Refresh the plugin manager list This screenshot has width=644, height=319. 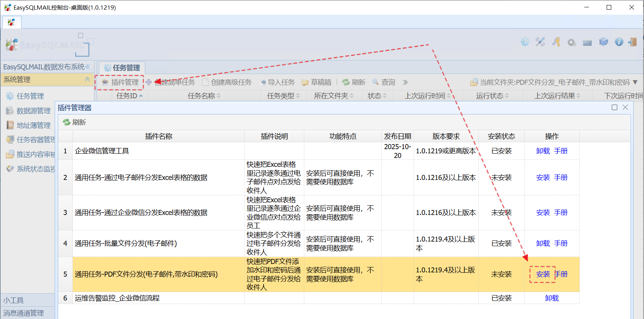click(75, 123)
